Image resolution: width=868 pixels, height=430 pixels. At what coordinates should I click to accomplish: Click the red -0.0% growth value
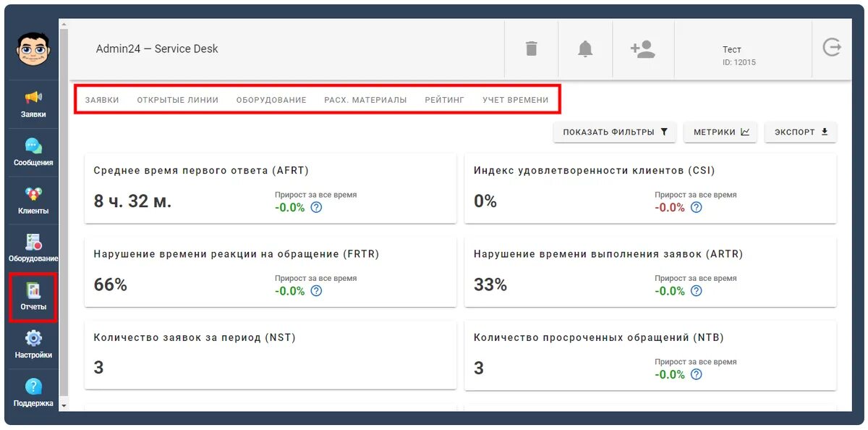coord(670,207)
